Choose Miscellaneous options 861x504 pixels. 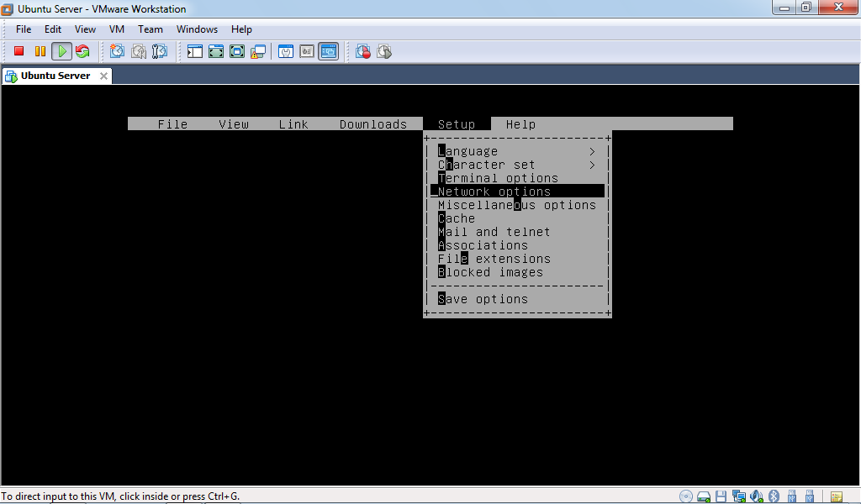tap(517, 205)
